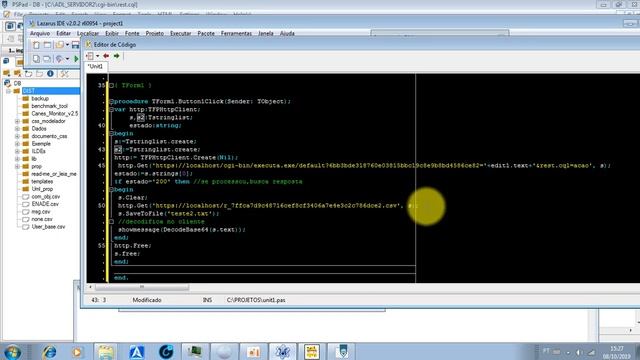Open the Executar menu
This screenshot has width=640, height=360.
click(x=180, y=33)
